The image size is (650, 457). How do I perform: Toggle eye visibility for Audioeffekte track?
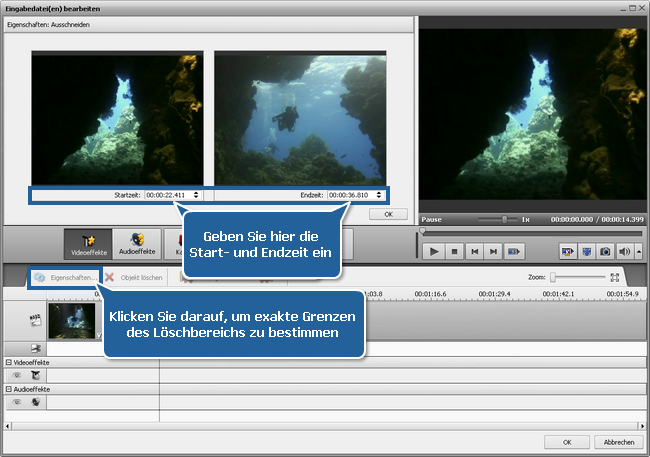16,401
